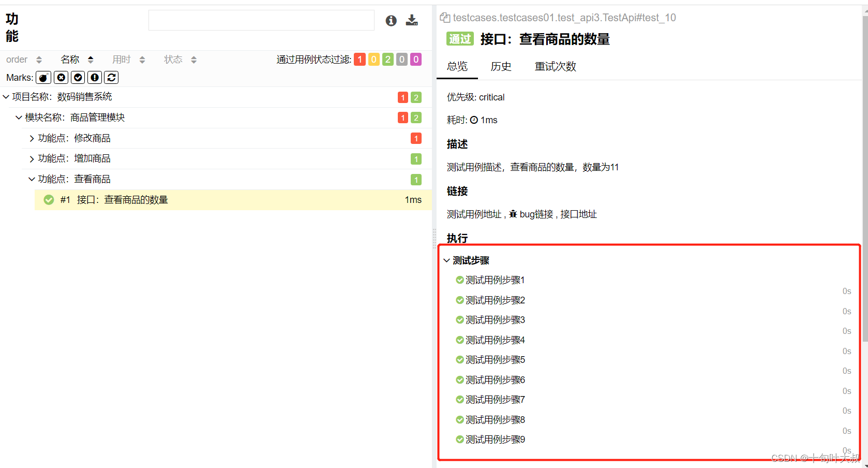The height and width of the screenshot is (468, 868).
Task: Toggle the green passed status filter badge
Action: [387, 59]
